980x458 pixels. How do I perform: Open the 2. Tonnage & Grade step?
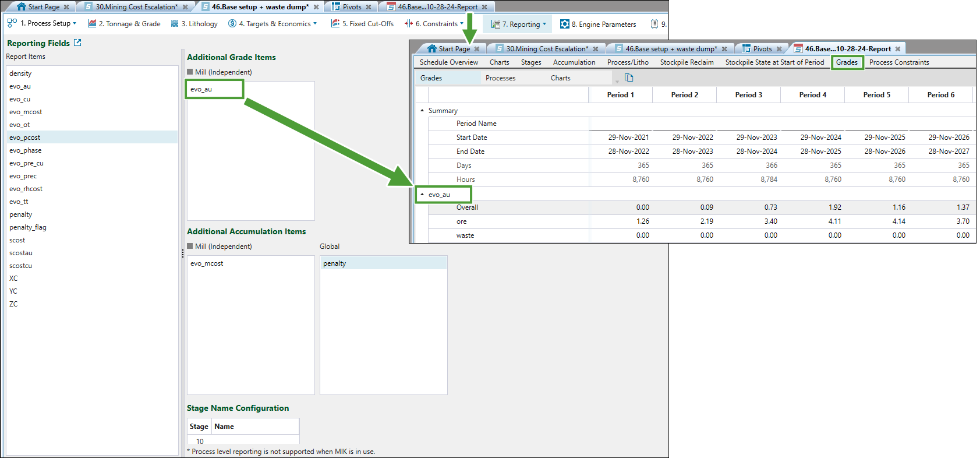click(124, 24)
